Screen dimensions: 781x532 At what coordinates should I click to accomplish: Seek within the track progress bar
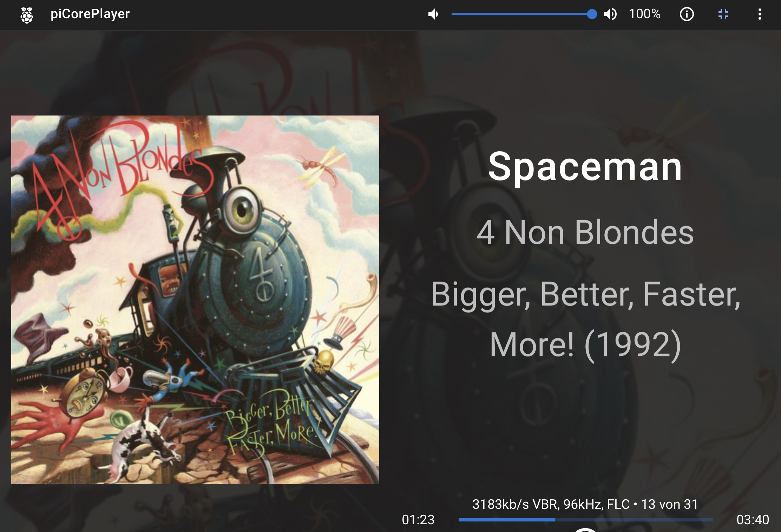586,520
